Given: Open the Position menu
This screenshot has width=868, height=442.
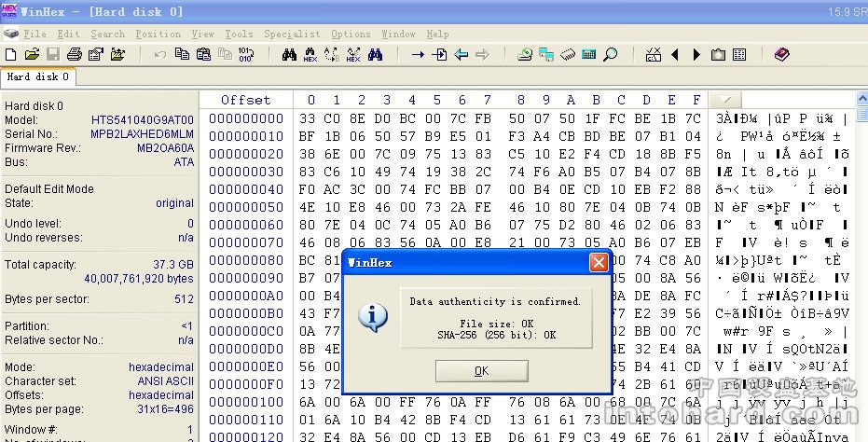Looking at the screenshot, I should pos(158,34).
